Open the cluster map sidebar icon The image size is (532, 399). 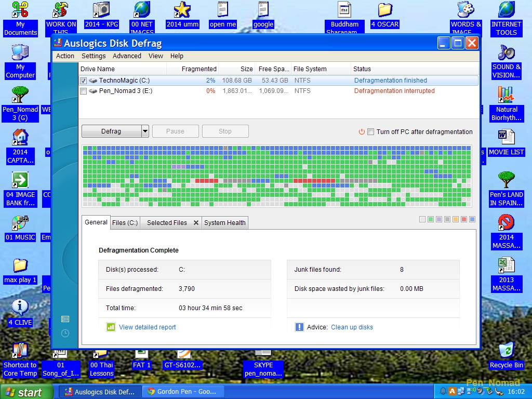click(65, 319)
